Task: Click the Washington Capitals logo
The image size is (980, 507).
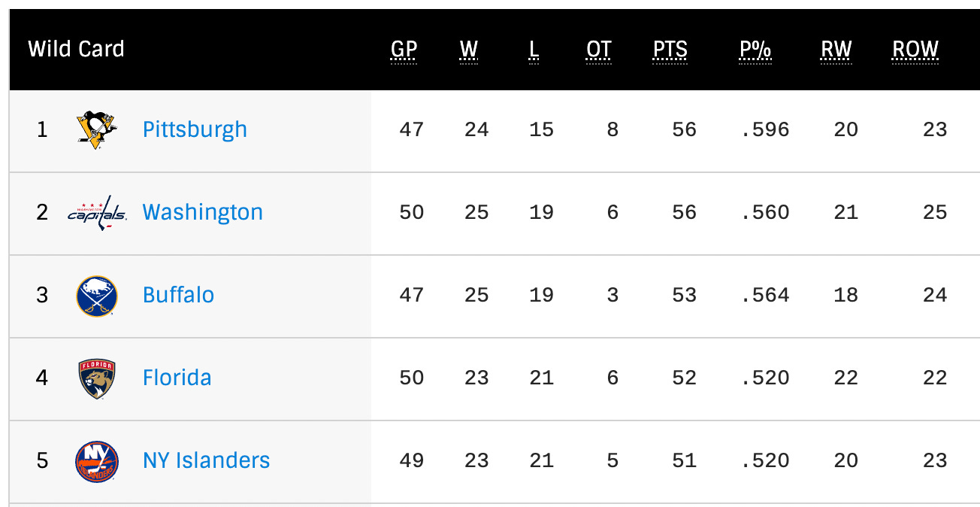Action: pyautogui.click(x=97, y=213)
